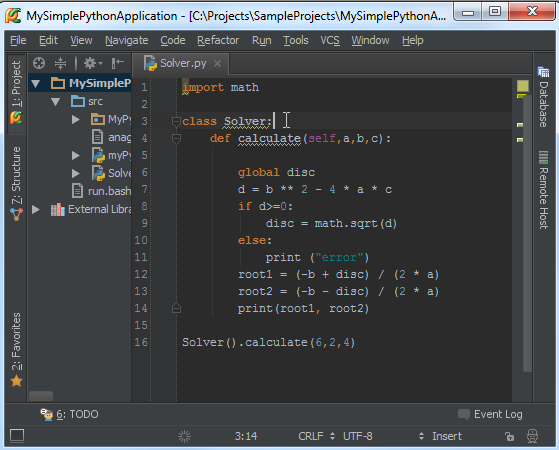Open the Database tool window
The height and width of the screenshot is (450, 559).
tap(543, 97)
